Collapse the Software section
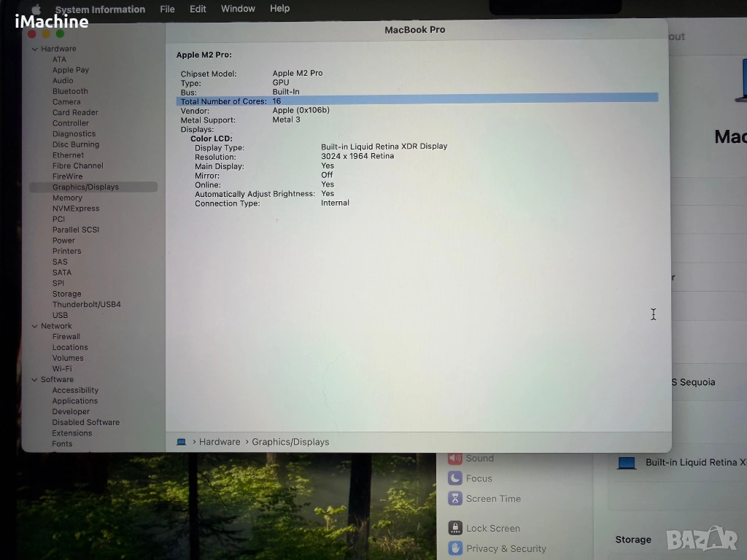 (x=34, y=380)
